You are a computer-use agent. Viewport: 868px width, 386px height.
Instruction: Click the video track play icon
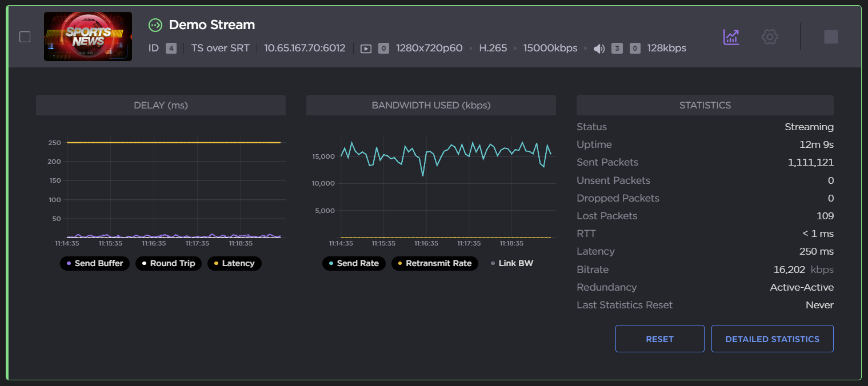366,49
